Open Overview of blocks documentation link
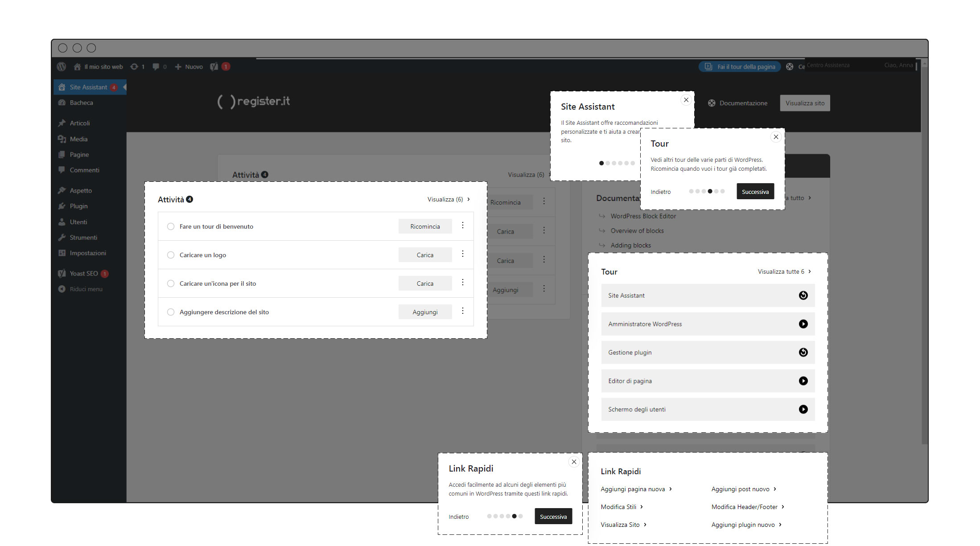 tap(637, 231)
